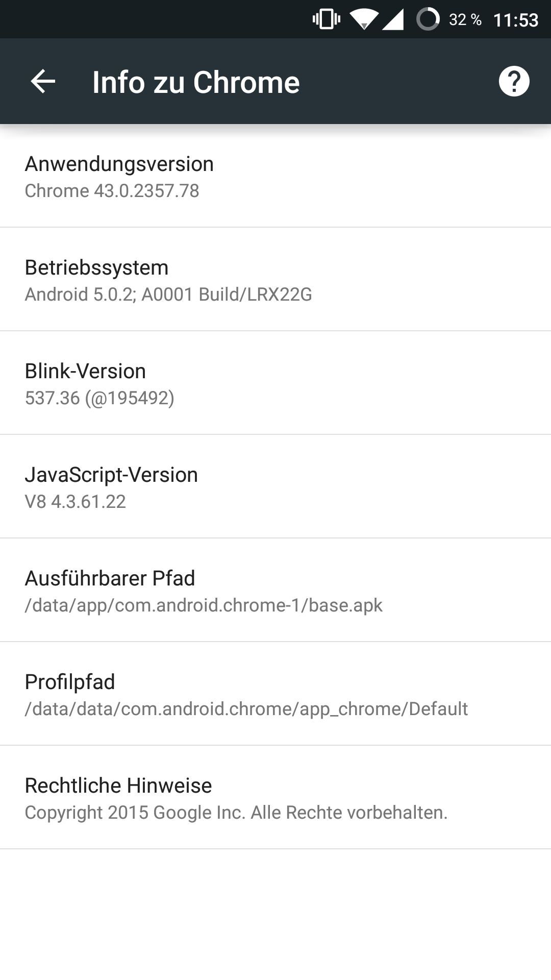This screenshot has width=551, height=980.
Task: Tap the 32 % battery percentage
Action: pyautogui.click(x=465, y=19)
